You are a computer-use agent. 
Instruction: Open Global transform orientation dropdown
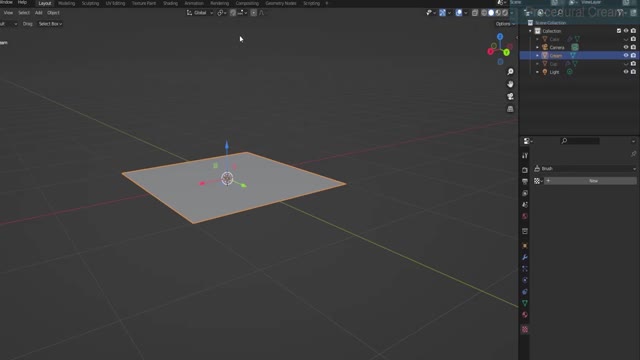200,13
